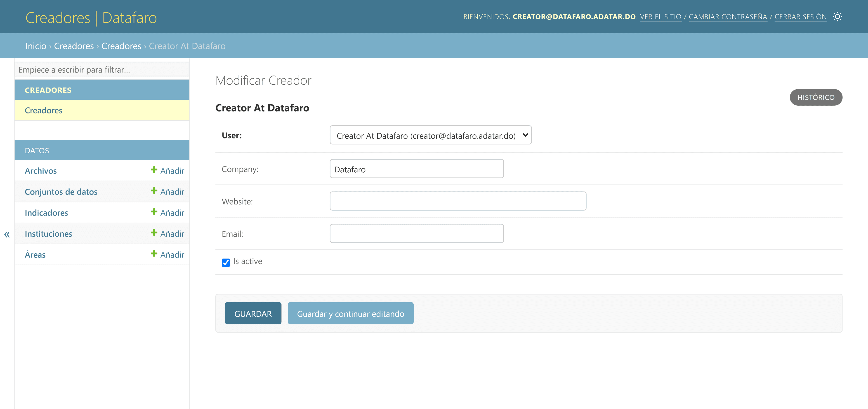
Task: Click the Inicio breadcrumb
Action: 36,46
